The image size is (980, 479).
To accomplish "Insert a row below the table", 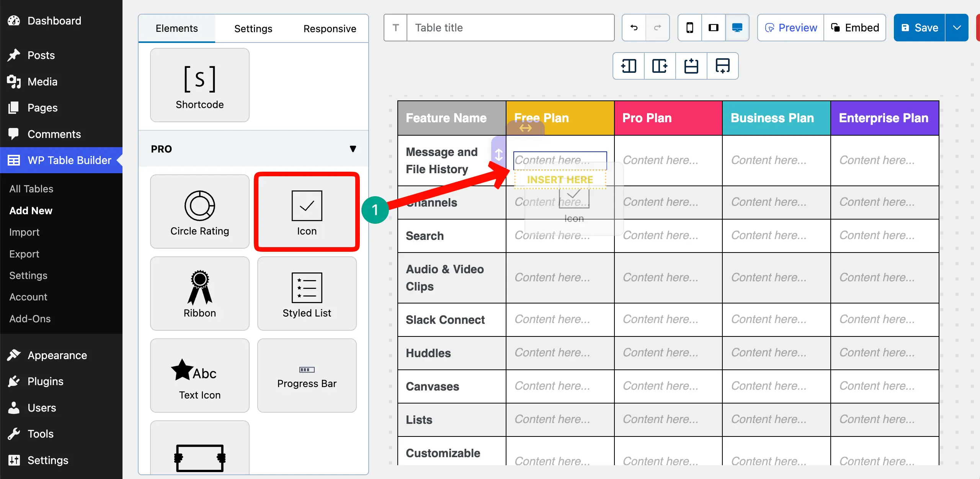I will pos(722,66).
